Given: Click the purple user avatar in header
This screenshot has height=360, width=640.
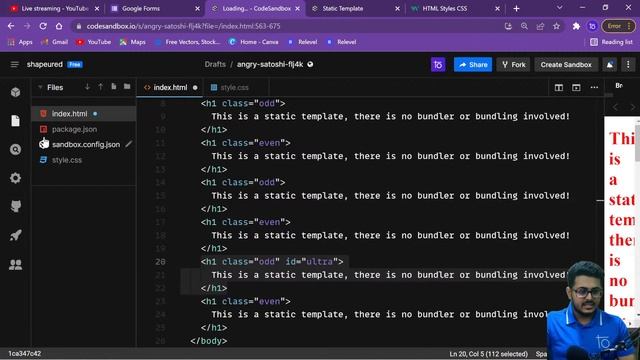Looking at the screenshot, I should [438, 64].
